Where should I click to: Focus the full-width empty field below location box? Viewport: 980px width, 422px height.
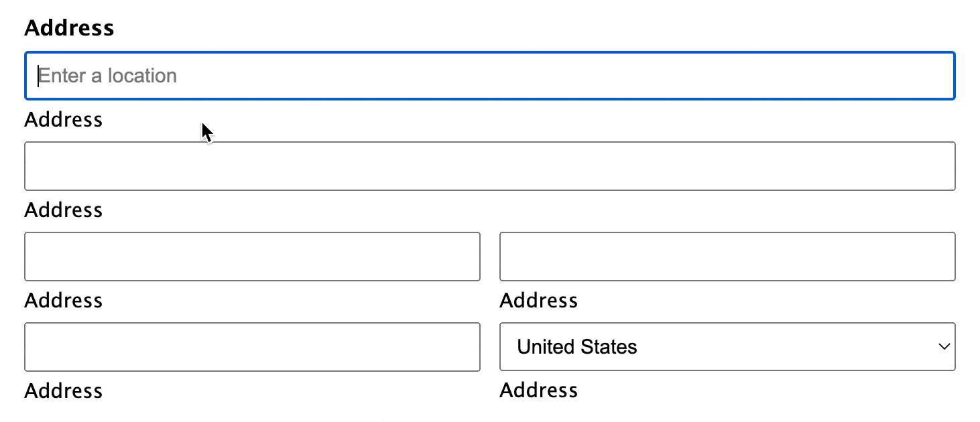[489, 166]
